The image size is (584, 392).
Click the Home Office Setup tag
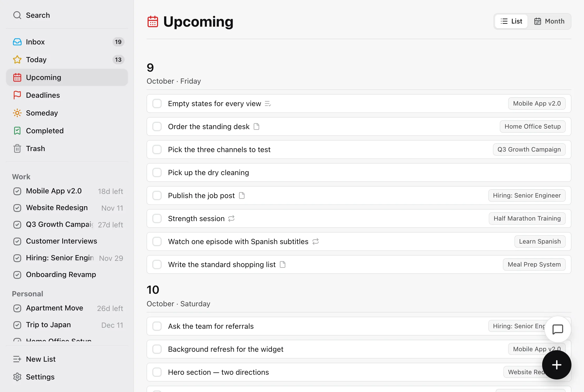pos(532,126)
